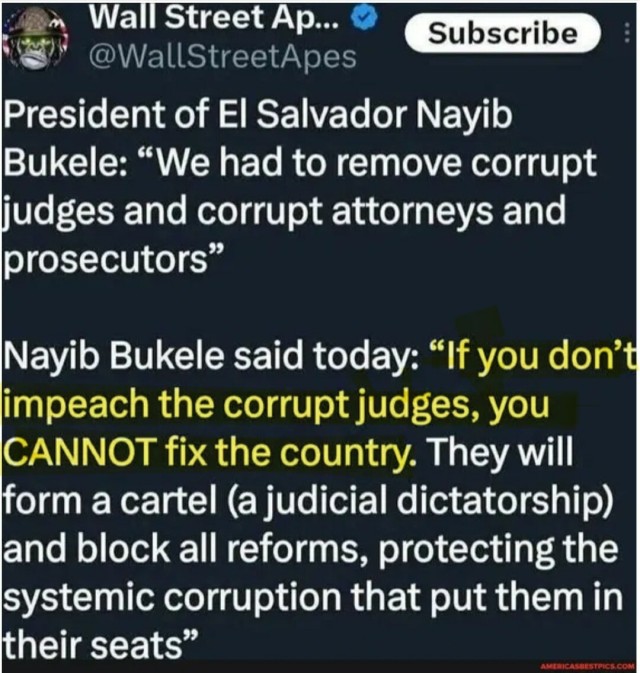Viewport: 640px width, 673px height.
Task: Click the capitalized word CANNOT
Action: (x=79, y=452)
